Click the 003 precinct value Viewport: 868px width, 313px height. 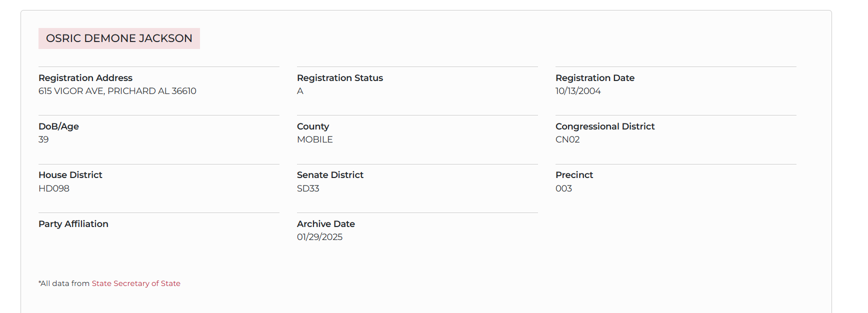563,188
